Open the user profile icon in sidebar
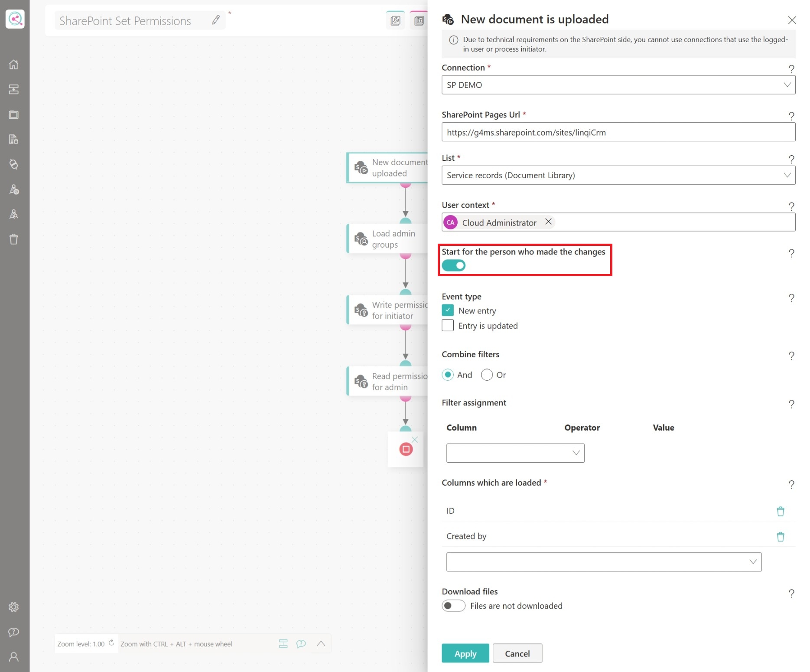 tap(14, 657)
